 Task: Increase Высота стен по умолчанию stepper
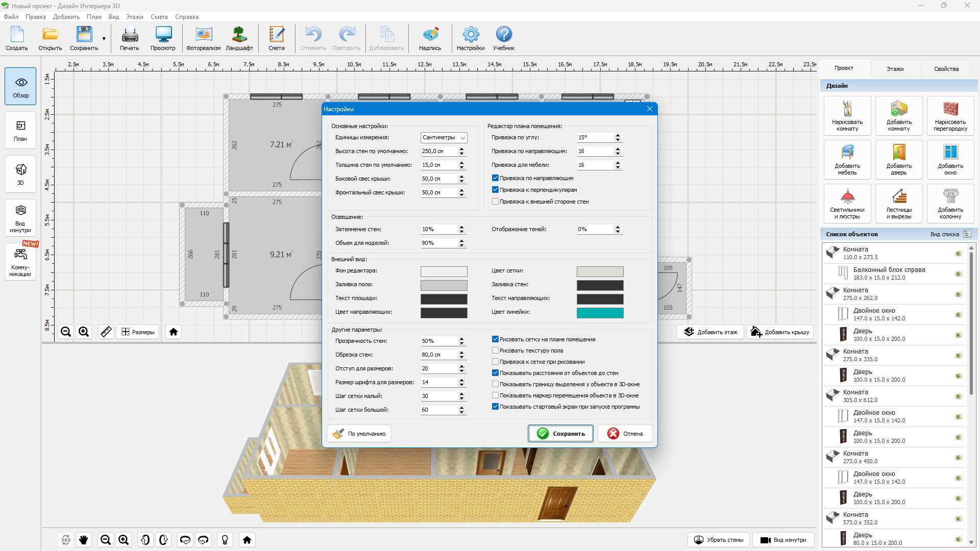pos(462,149)
